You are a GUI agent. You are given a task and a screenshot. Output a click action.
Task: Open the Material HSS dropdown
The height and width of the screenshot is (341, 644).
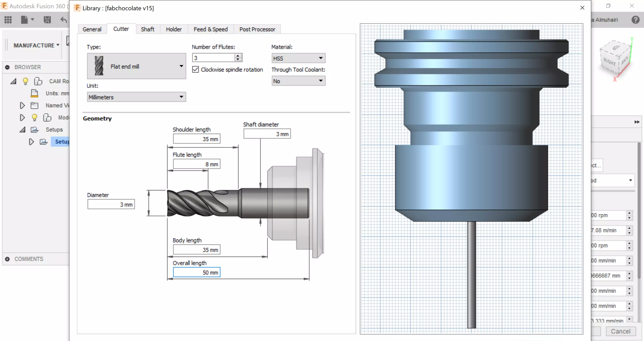pos(298,58)
